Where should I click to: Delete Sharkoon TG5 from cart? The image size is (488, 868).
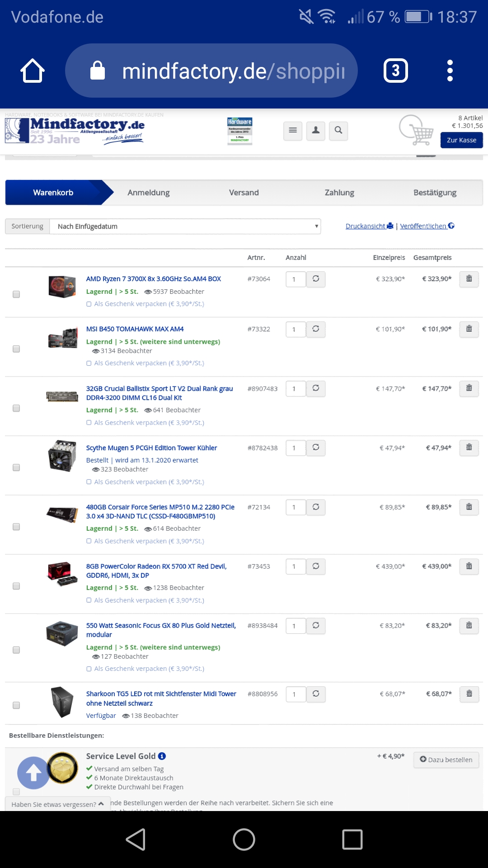click(469, 694)
